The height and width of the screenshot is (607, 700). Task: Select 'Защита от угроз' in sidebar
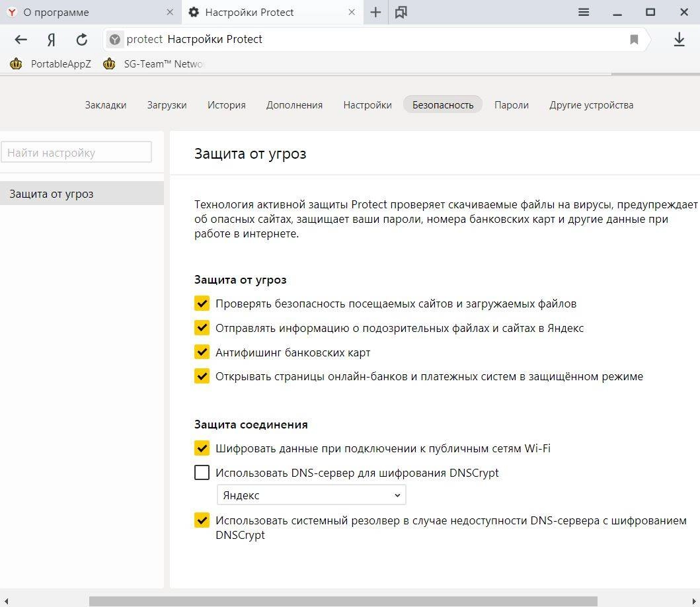[x=82, y=193]
